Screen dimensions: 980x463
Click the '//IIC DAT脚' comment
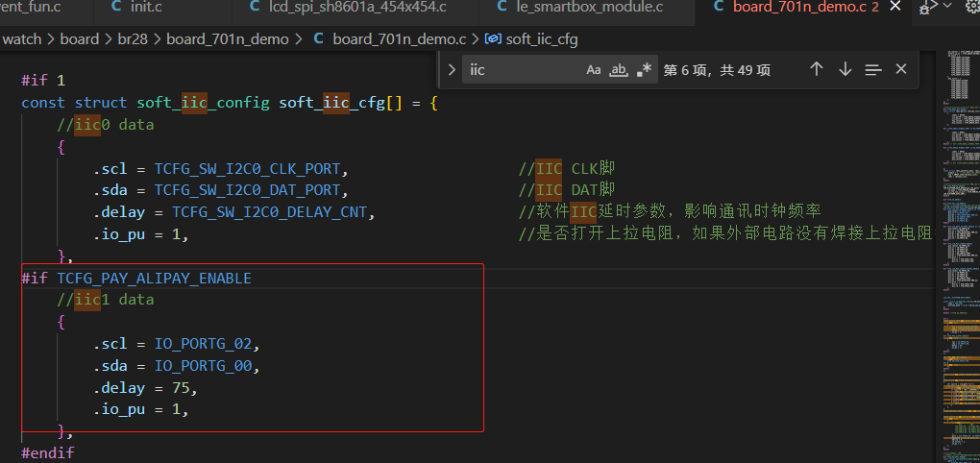[x=567, y=190]
